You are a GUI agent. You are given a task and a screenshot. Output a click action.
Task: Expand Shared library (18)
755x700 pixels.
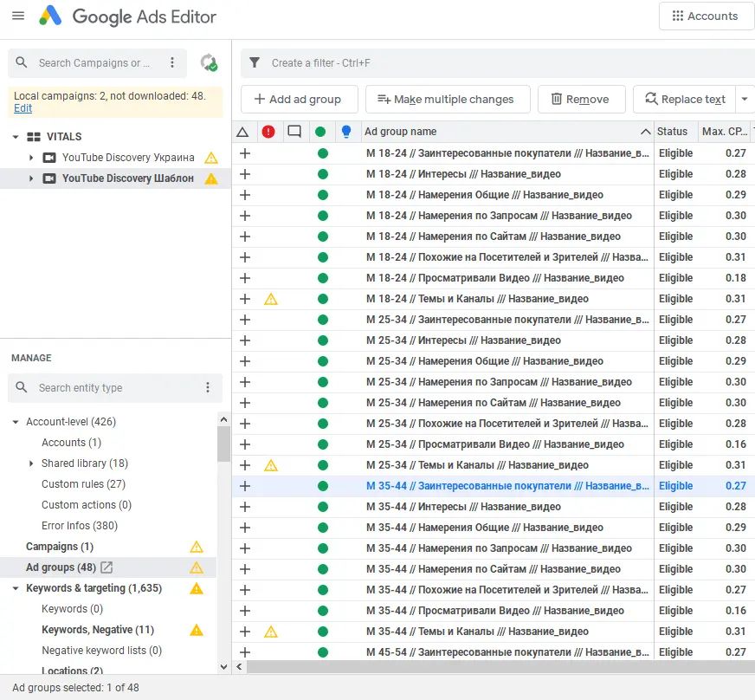click(31, 463)
